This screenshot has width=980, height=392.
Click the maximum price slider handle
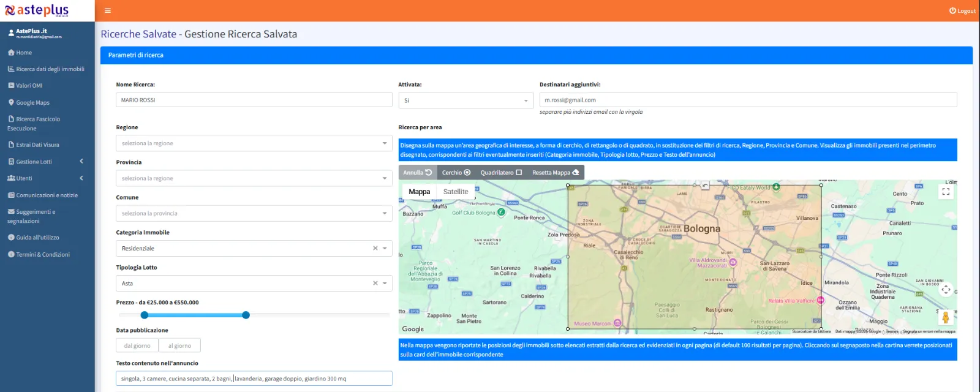[246, 315]
